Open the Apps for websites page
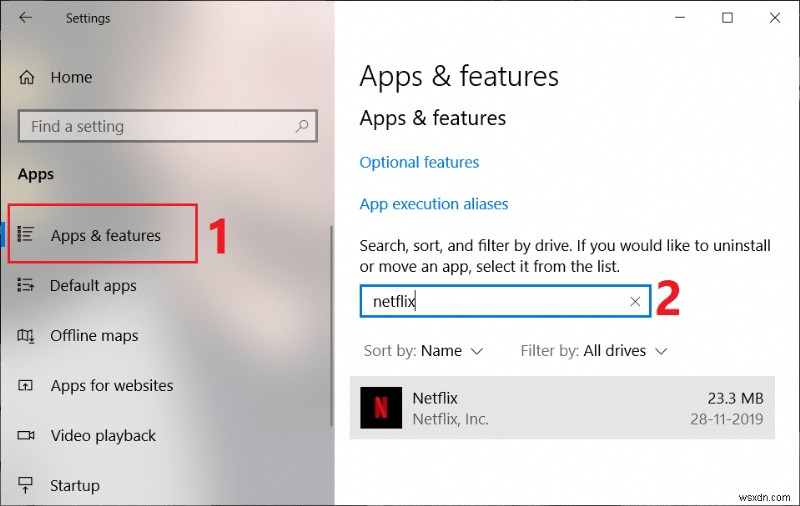This screenshot has width=800, height=506. [x=112, y=385]
